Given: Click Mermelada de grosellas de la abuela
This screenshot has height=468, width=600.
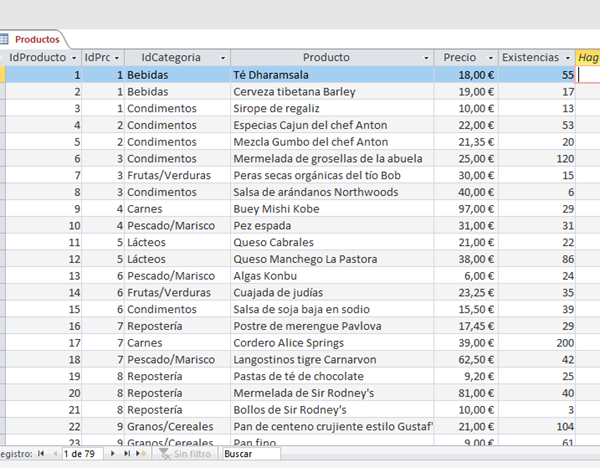Looking at the screenshot, I should coord(332,158).
